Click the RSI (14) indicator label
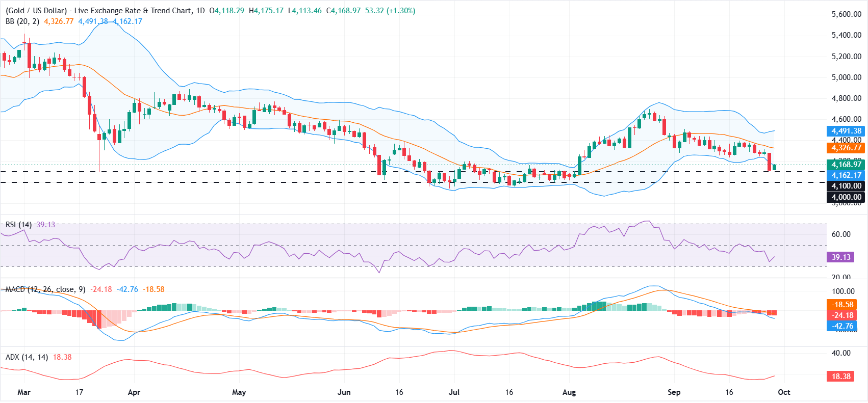 (x=18, y=225)
